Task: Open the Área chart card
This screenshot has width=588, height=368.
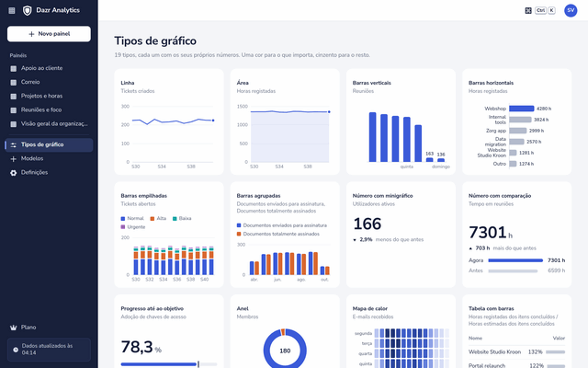Action: click(285, 121)
